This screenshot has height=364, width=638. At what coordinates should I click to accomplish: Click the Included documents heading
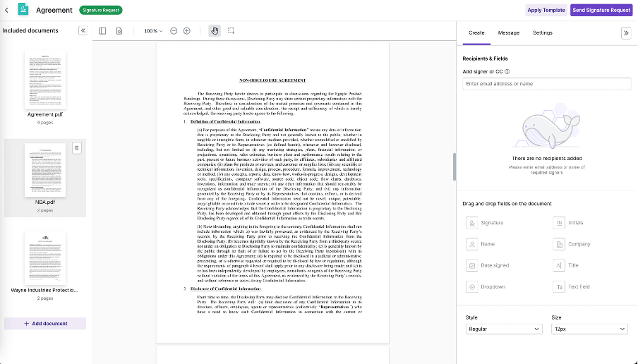pos(30,30)
